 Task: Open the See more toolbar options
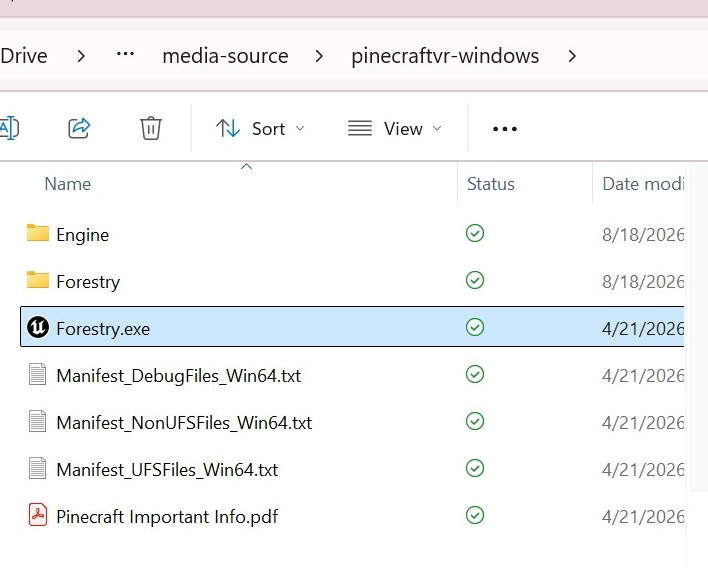[x=505, y=129]
